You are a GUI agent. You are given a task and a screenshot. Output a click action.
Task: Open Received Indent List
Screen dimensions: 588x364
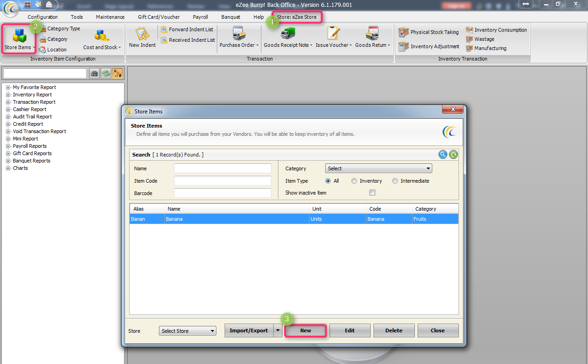(188, 40)
